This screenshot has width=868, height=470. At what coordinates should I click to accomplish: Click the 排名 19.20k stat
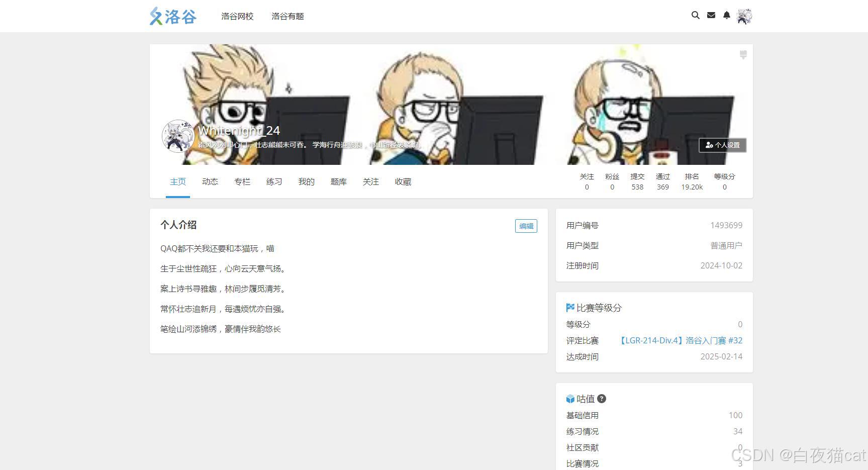point(692,182)
